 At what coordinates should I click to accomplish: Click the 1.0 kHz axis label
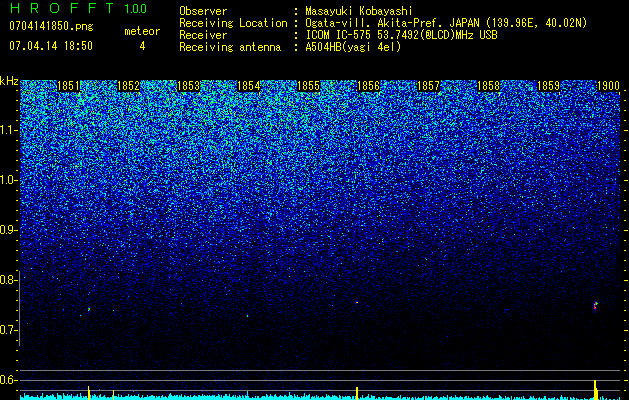point(7,180)
